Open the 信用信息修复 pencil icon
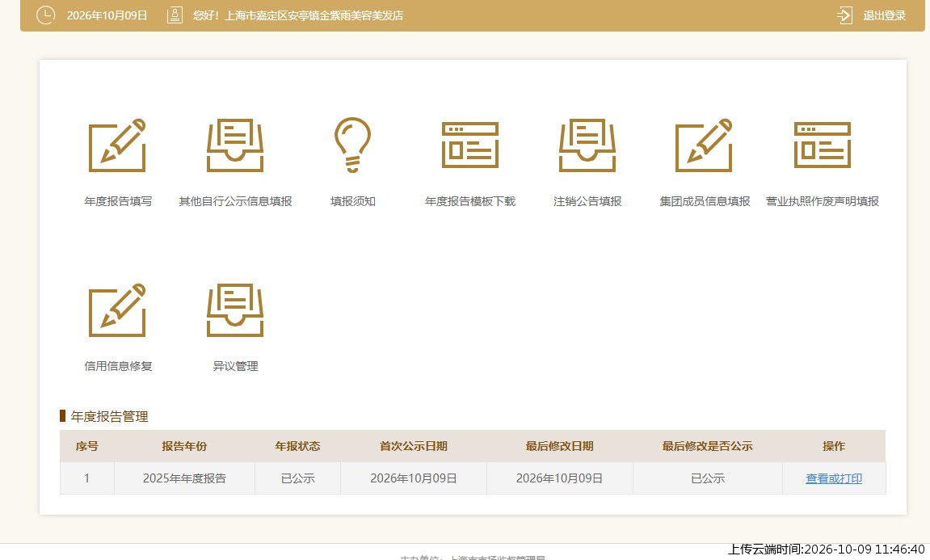 117,310
